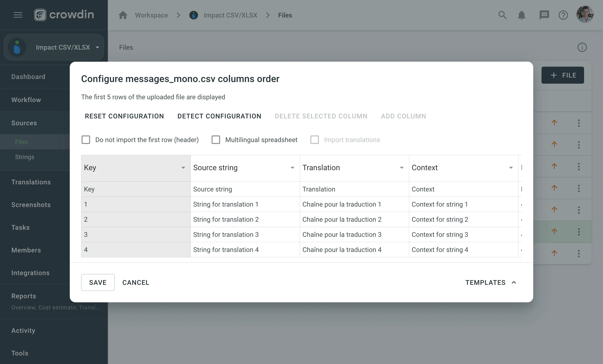Click the Impact CSV/XLSX breadcrumb link
This screenshot has width=603, height=364.
(231, 15)
